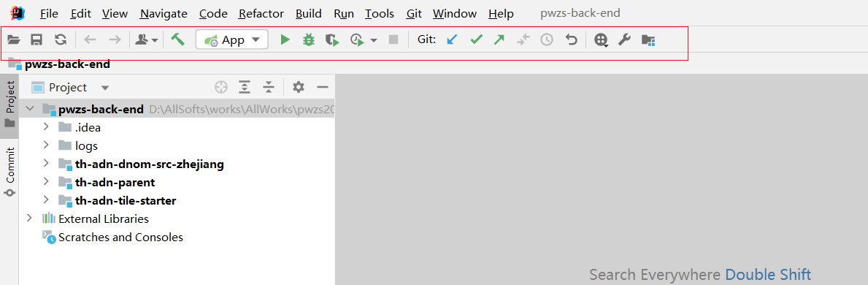The height and width of the screenshot is (285, 868).
Task: Click the Forward navigation arrow
Action: pos(115,40)
